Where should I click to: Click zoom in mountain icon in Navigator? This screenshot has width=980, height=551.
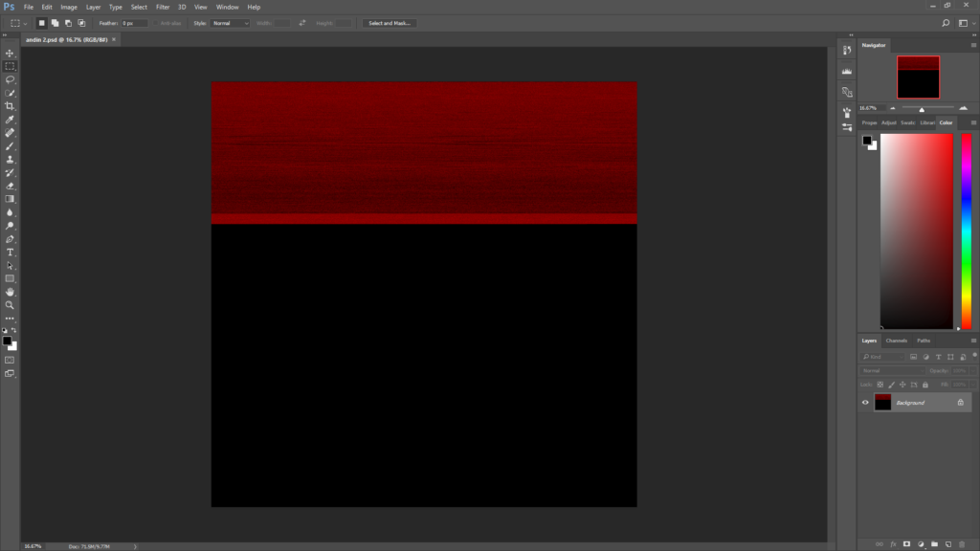963,108
